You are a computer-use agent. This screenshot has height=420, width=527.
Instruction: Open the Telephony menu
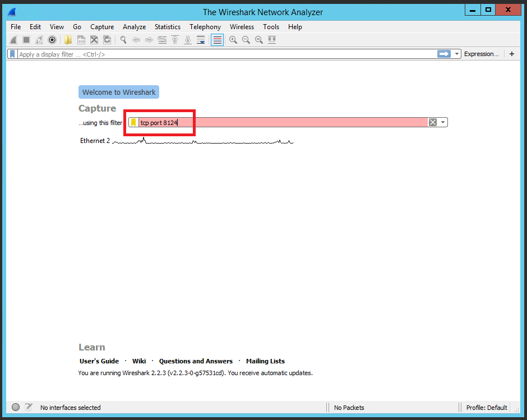click(x=205, y=26)
